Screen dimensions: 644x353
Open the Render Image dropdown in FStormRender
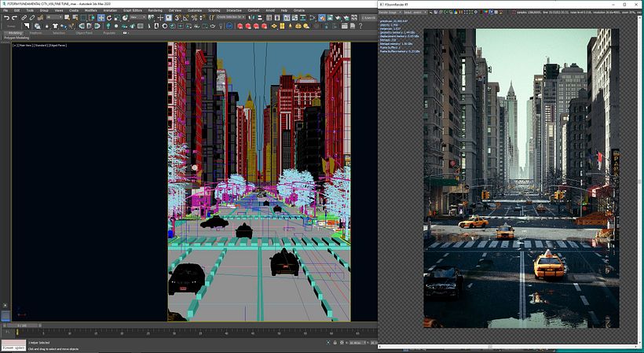390,13
